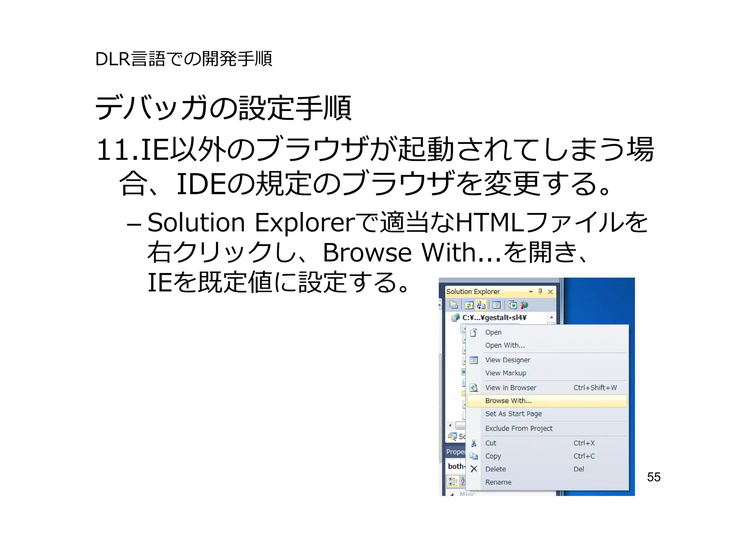The image size is (756, 535).
Task: Click the Copy pages icon in context menu
Action: click(x=474, y=456)
